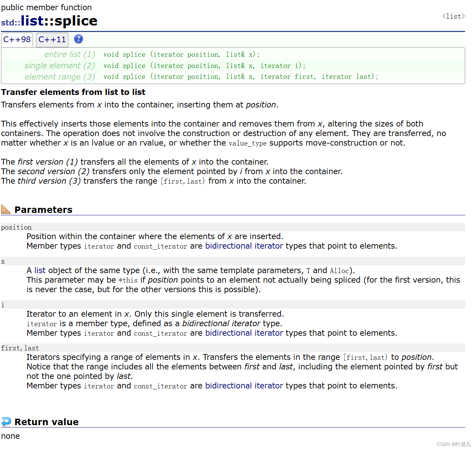Click the 'Transfer elements from list to list' heading
This screenshot has height=450, width=476.
[x=73, y=92]
